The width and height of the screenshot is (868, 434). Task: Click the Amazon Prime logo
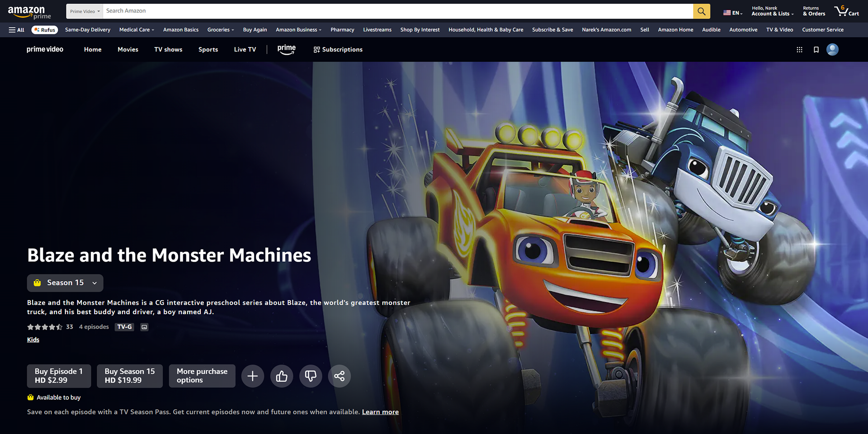point(29,12)
